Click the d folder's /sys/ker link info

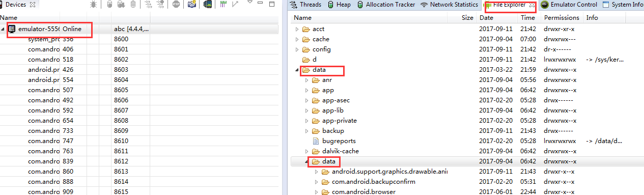point(604,60)
